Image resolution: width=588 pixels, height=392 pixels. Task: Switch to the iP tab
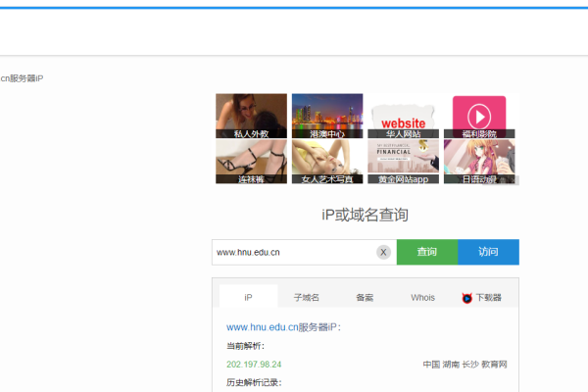point(248,297)
